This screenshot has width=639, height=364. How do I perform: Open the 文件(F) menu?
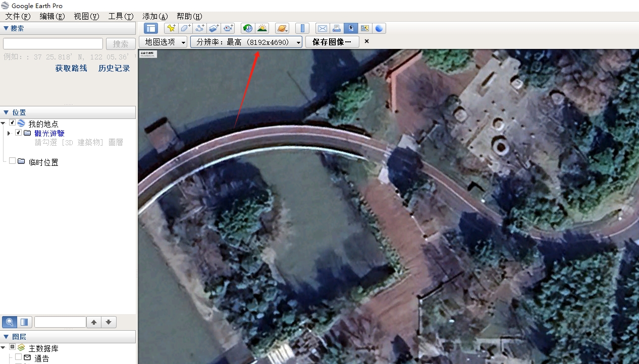click(18, 16)
